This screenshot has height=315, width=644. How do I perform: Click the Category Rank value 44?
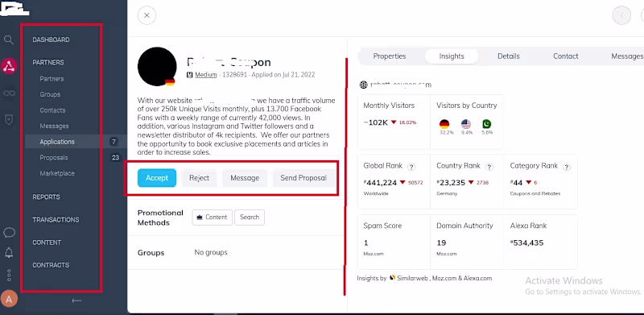pyautogui.click(x=516, y=182)
